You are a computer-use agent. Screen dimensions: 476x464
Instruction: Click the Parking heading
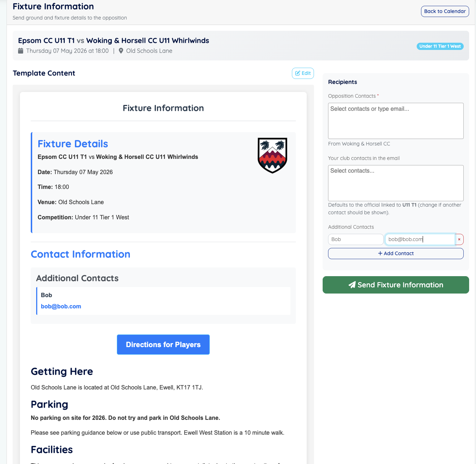[x=49, y=404]
